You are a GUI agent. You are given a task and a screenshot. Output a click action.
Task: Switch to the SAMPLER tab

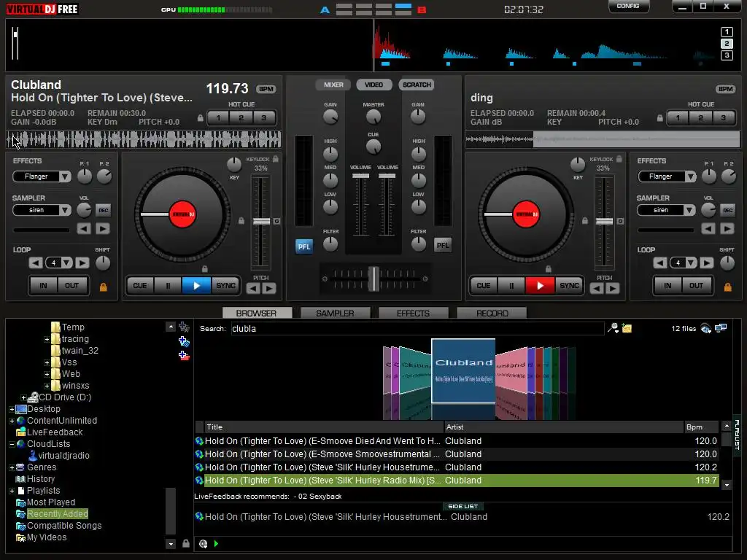(335, 313)
